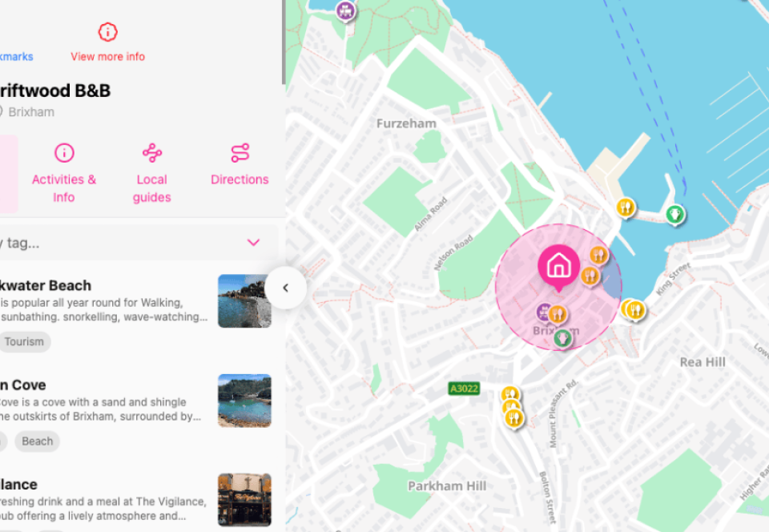Open the cove listing photo thumbnail

(x=244, y=401)
